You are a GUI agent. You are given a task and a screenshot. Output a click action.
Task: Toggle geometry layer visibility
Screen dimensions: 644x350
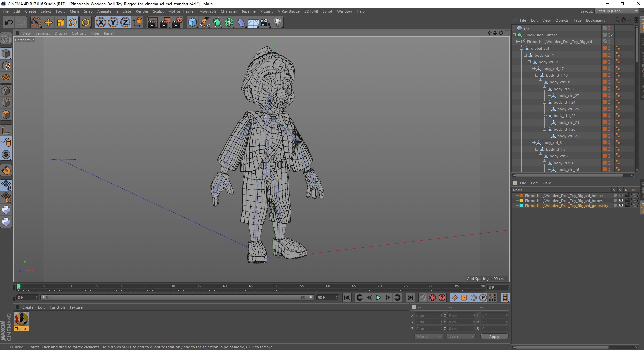[621, 206]
